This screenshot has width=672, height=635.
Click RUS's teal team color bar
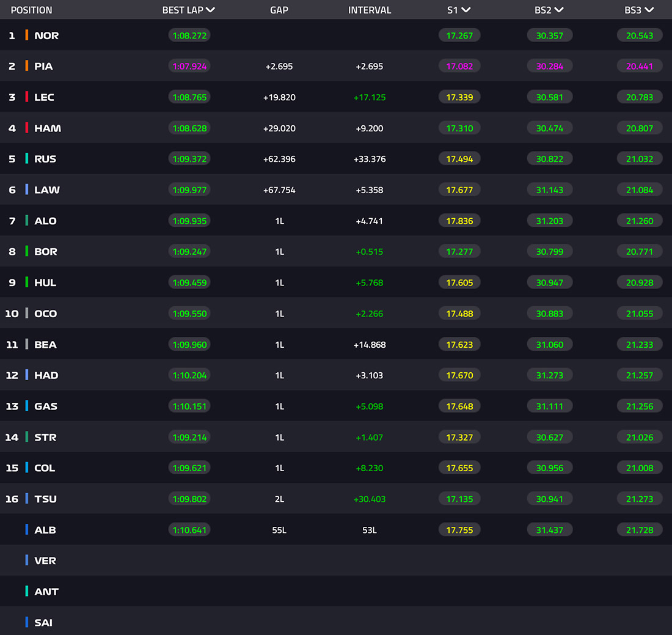26,159
